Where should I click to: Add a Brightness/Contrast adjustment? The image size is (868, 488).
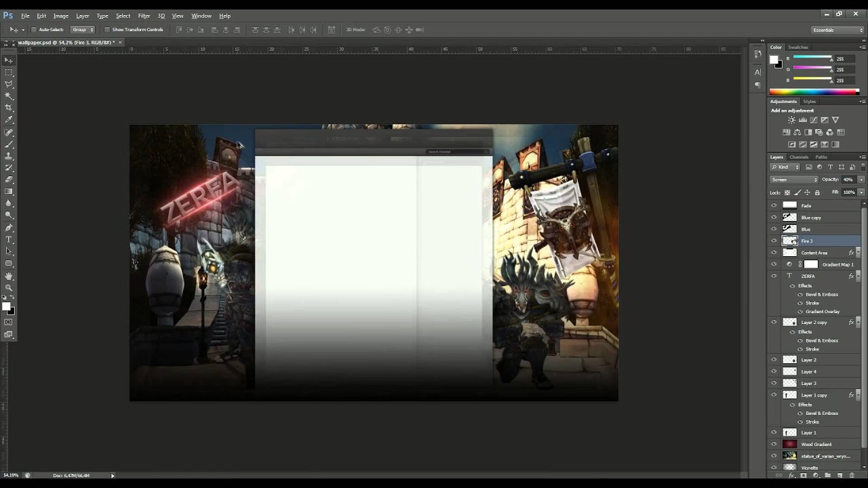tap(791, 120)
